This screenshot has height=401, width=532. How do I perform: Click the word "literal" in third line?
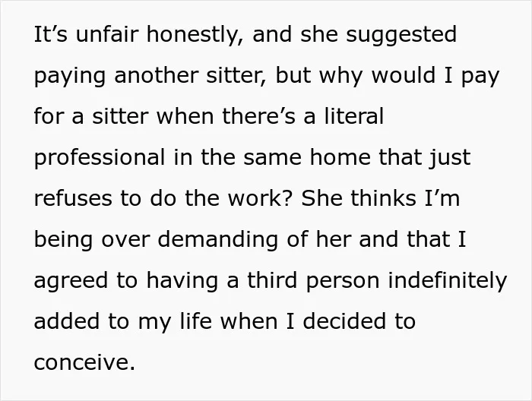(x=354, y=116)
